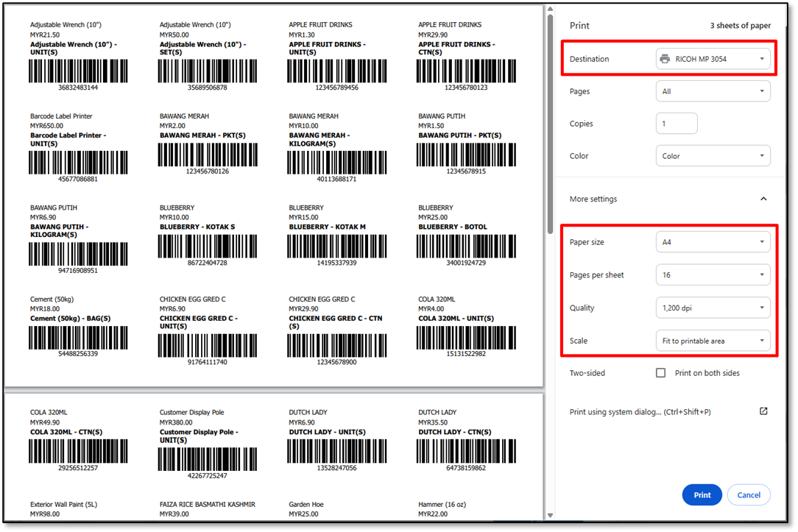
Task: Click the barcode numbered 15131522982
Action: tap(466, 338)
